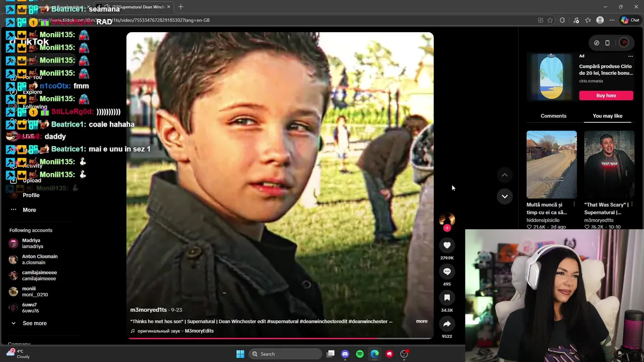Open Copilot Chat button
Screen dimensions: 644x362
(630, 20)
